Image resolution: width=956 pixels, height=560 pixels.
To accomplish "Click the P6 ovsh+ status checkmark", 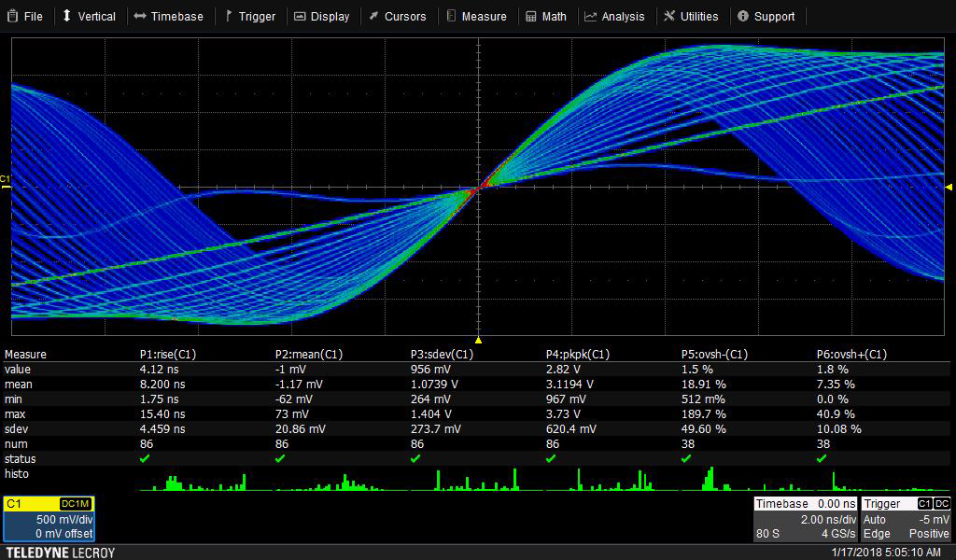I will pyautogui.click(x=822, y=459).
